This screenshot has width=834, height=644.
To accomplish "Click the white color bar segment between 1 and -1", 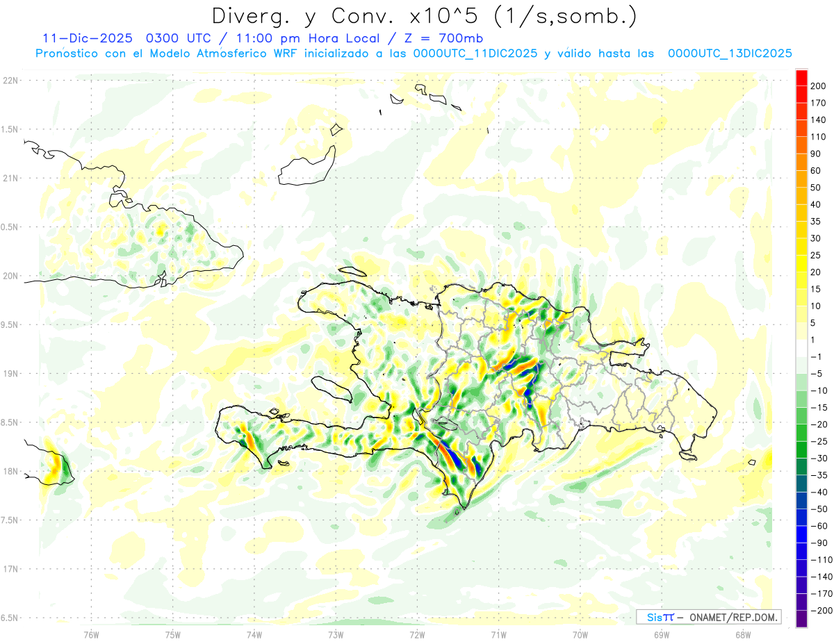I will 801,348.
